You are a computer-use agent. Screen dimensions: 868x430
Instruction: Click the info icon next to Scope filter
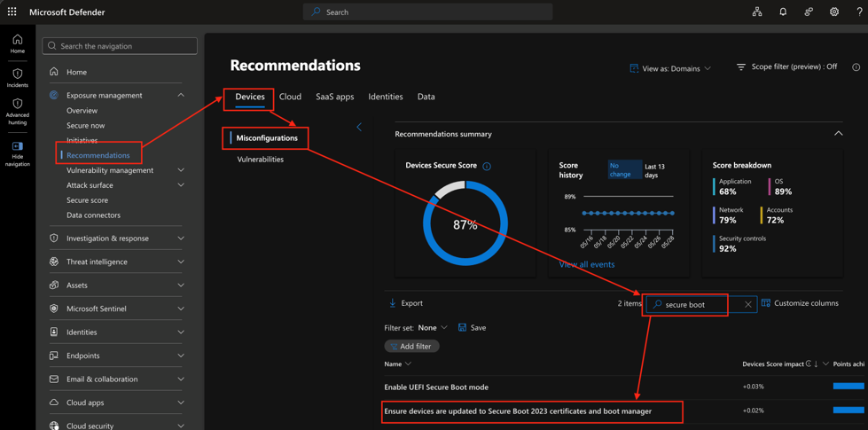pyautogui.click(x=856, y=67)
